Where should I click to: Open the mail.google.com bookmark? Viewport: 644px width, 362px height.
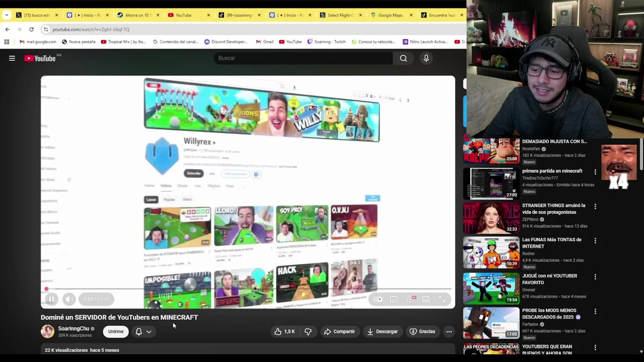pos(38,42)
